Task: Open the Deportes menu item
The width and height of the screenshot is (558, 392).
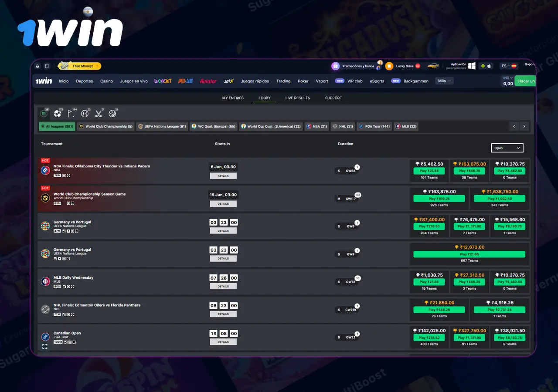Action: 84,81
